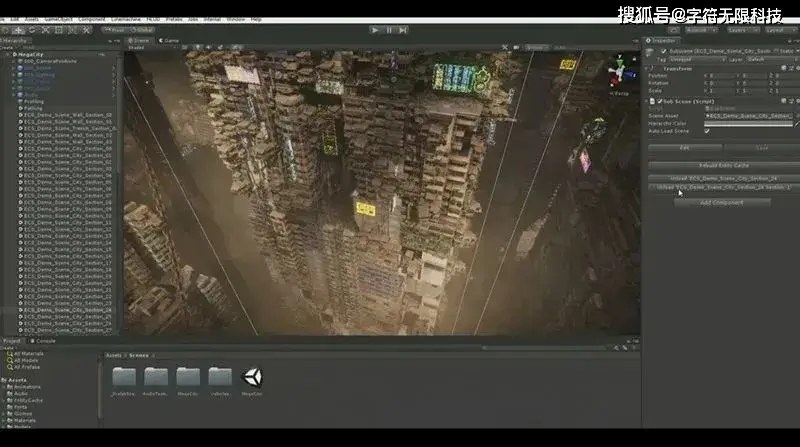Select All Materials favorite search

click(x=25, y=354)
